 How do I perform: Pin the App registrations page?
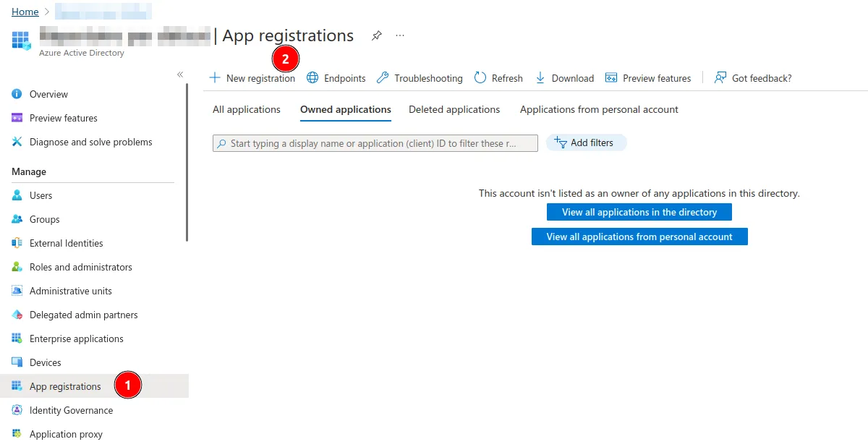tap(376, 35)
